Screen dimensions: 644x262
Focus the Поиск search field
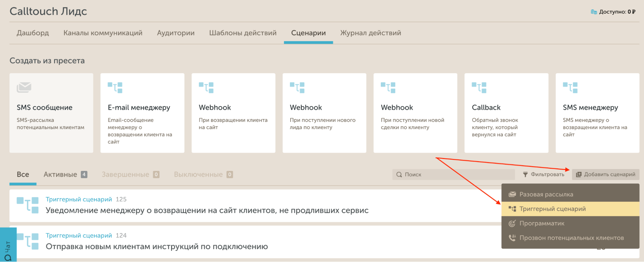457,174
